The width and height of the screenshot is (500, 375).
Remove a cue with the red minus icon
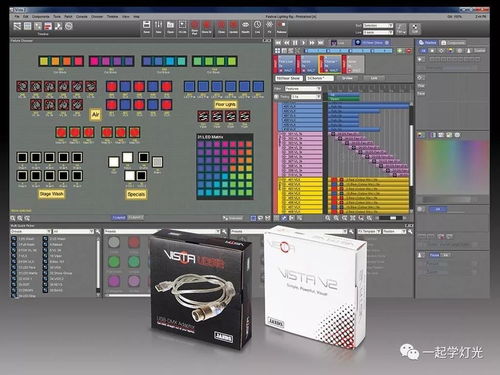point(408,51)
